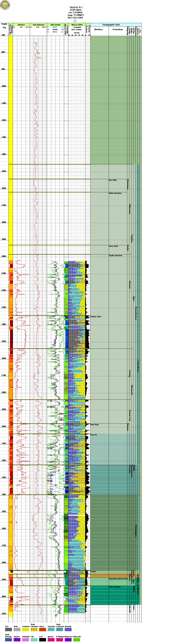The height and width of the screenshot is (644, 184).
Task: Click the cyan Limestone brick swatch
Action: pos(51,630)
